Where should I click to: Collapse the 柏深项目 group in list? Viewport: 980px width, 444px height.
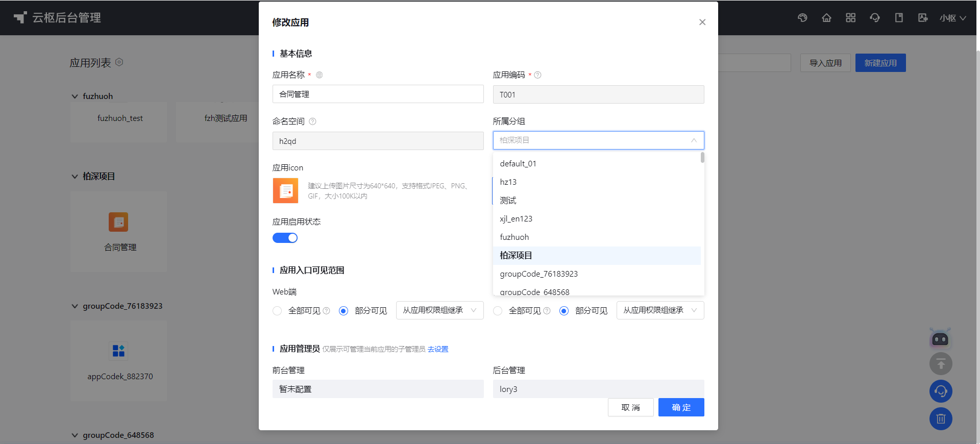click(75, 177)
